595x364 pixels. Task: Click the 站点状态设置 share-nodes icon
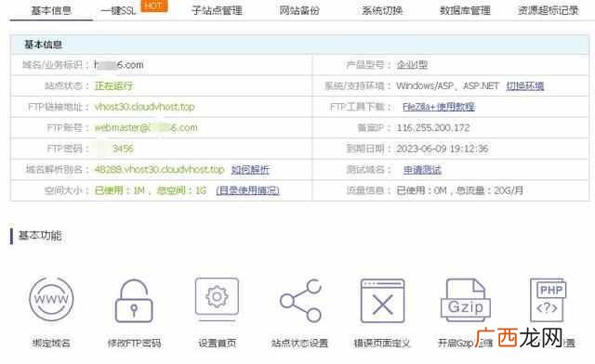click(x=300, y=301)
